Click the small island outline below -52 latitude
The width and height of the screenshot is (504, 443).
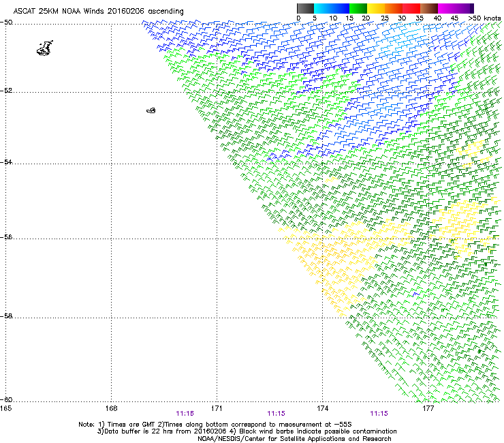151,110
